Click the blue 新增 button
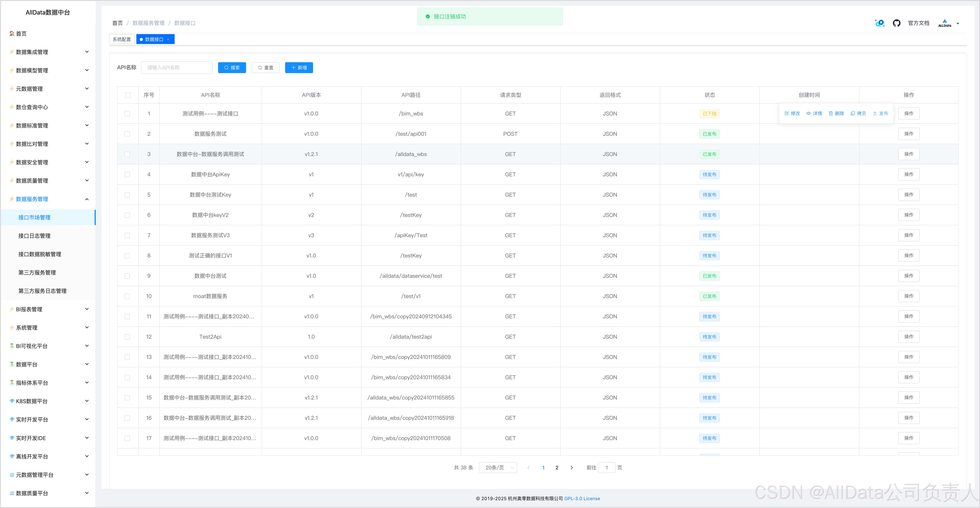This screenshot has width=980, height=508. (x=299, y=68)
